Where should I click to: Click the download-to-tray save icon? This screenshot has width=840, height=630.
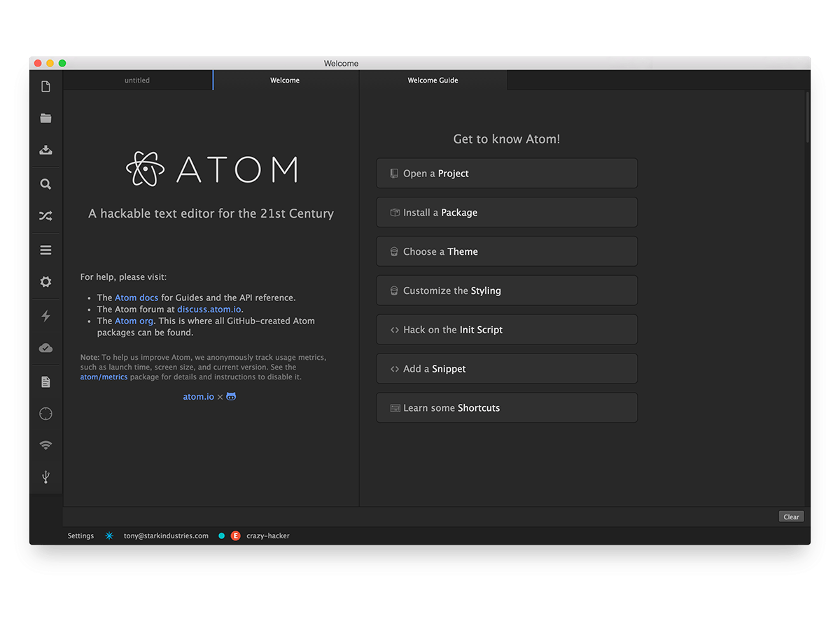pyautogui.click(x=45, y=150)
